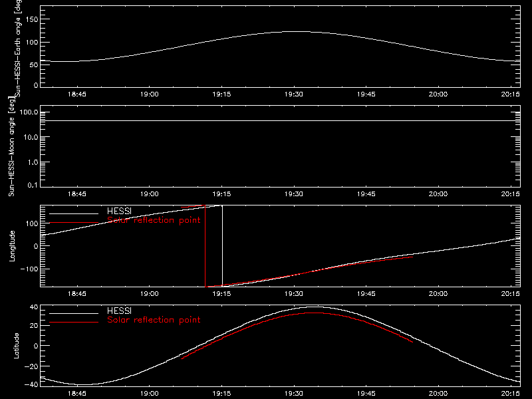The height and width of the screenshot is (399, 532).
Task: Click 19:30 time label under Moon angle plot
Action: click(294, 194)
